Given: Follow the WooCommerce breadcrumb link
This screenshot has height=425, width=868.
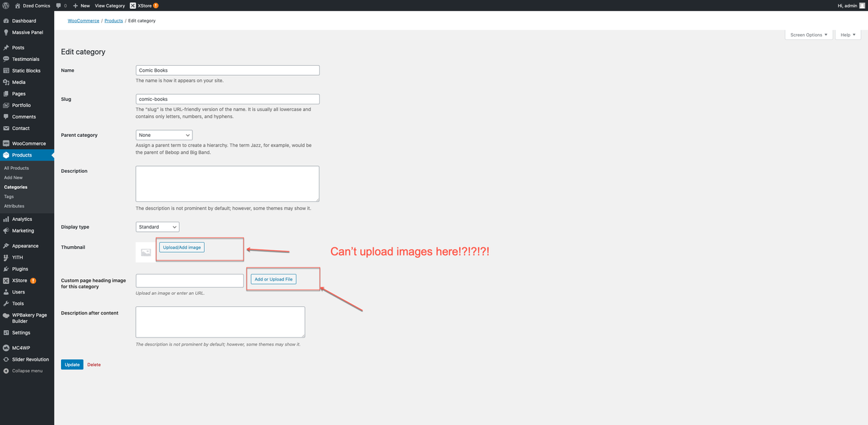Looking at the screenshot, I should pos(83,21).
